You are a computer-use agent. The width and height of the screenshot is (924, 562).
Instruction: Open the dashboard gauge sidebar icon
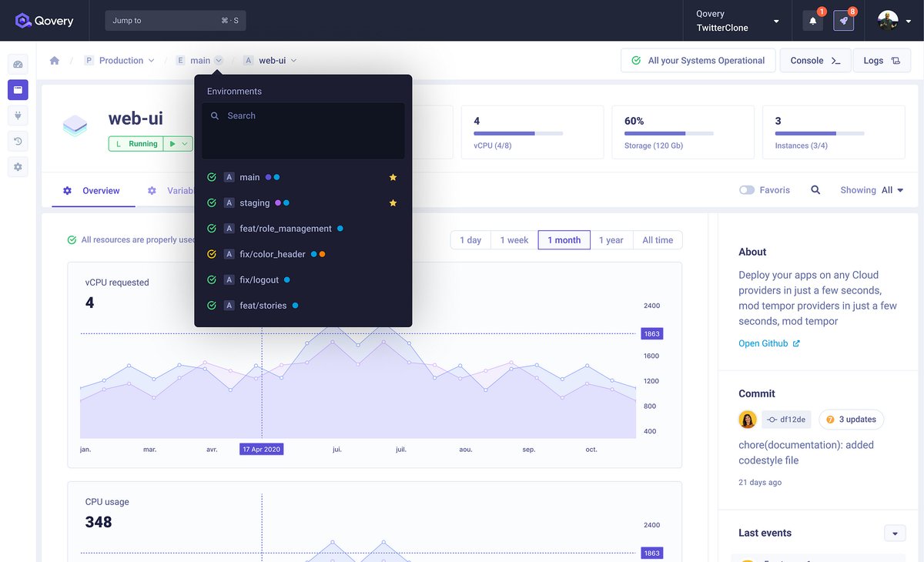18,65
